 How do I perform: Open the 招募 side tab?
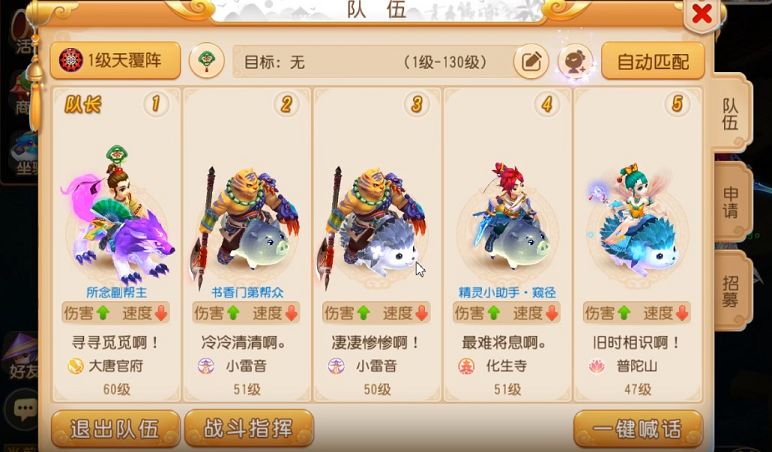tap(731, 291)
